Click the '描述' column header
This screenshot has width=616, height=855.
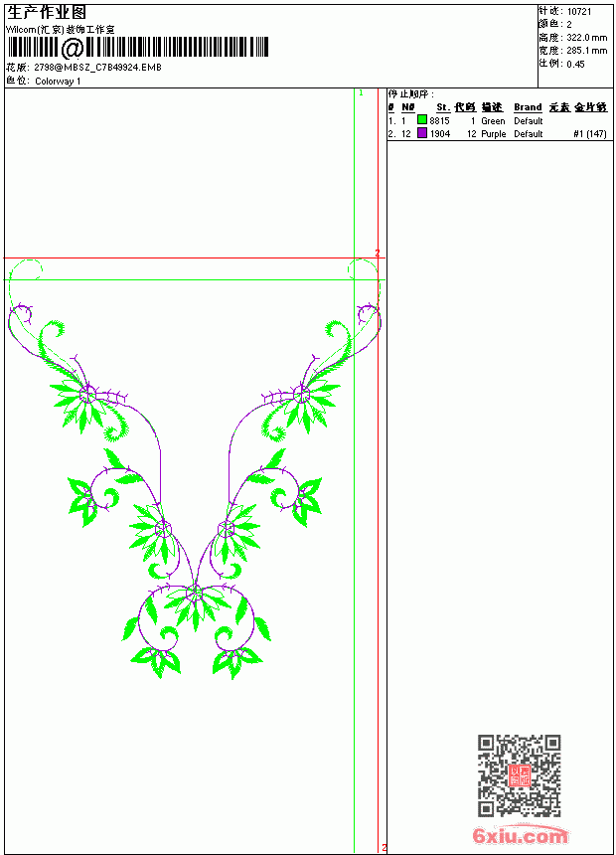point(492,107)
